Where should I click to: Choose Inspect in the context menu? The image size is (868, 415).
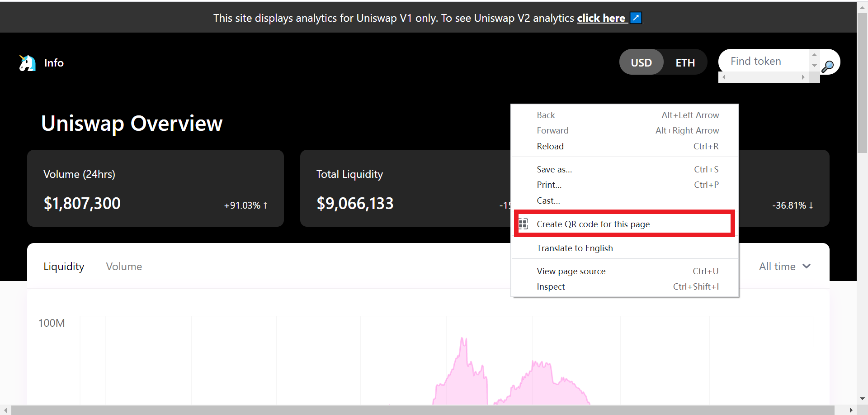(551, 286)
